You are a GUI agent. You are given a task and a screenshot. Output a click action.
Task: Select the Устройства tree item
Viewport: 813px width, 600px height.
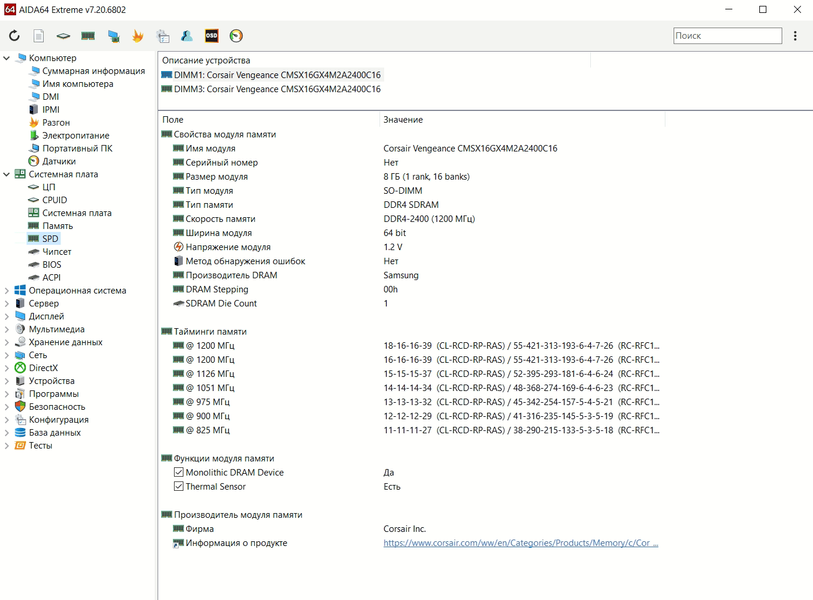click(51, 381)
